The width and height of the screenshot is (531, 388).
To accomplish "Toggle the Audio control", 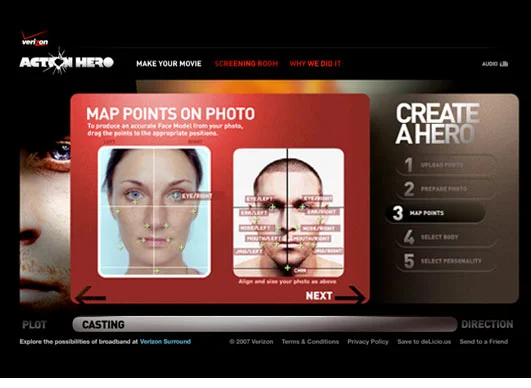I will pyautogui.click(x=495, y=64).
